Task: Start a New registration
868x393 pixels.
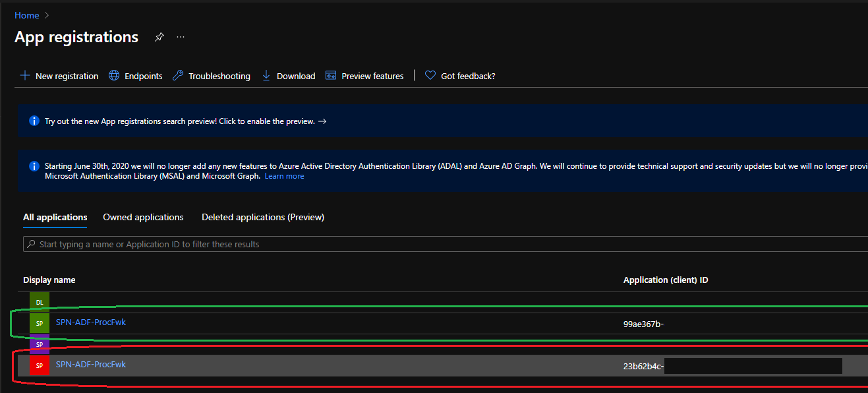Action: (x=59, y=76)
